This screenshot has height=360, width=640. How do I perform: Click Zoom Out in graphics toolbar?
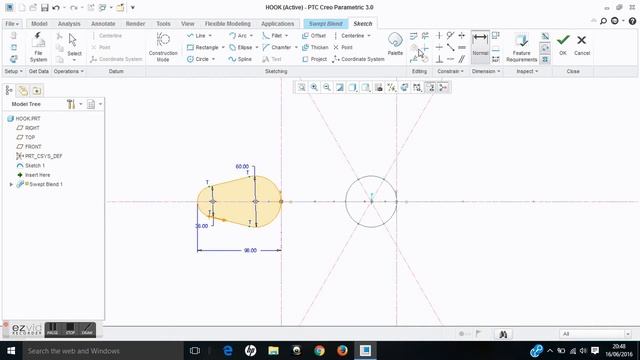(327, 87)
